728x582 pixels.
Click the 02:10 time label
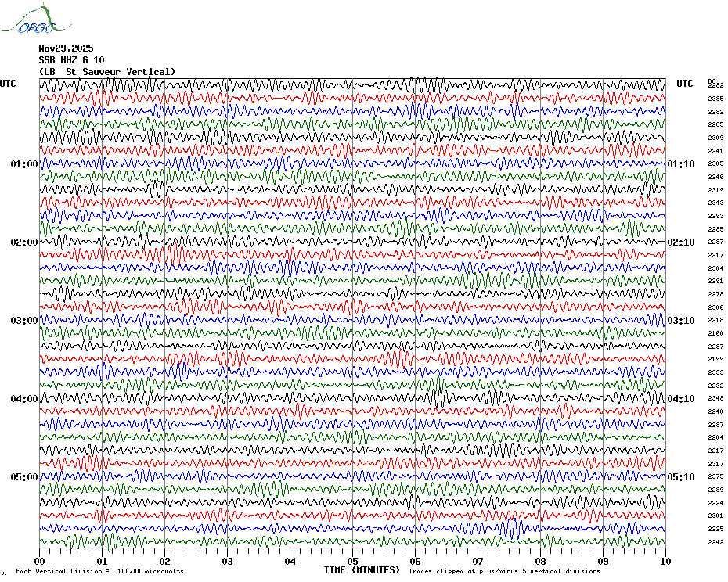681,242
